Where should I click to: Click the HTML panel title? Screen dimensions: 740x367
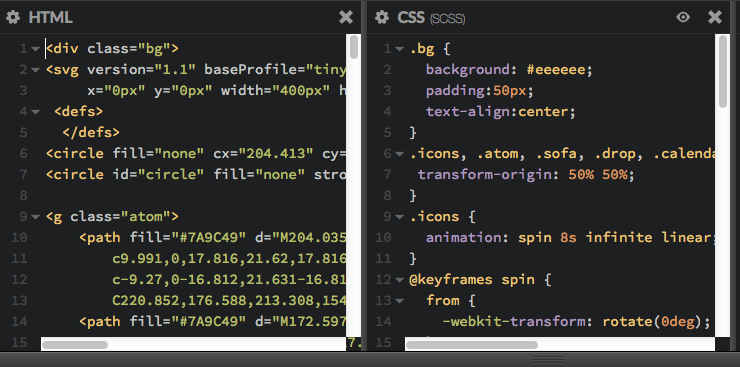point(50,17)
